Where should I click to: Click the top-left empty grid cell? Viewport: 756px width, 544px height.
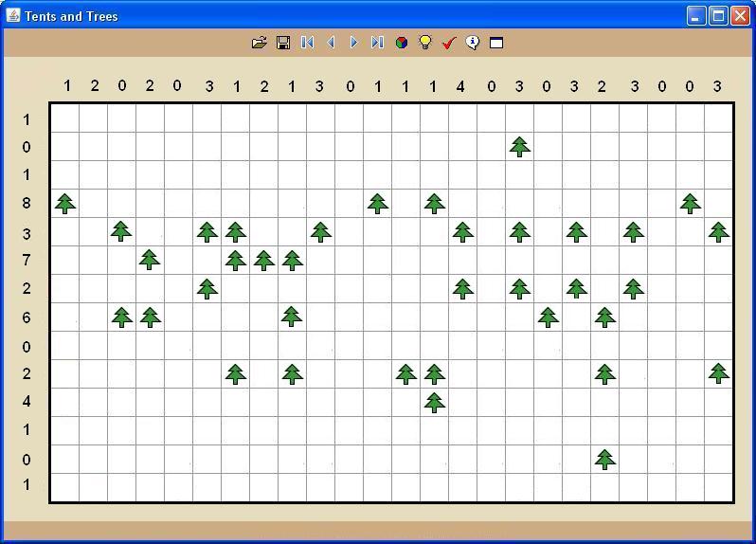click(64, 118)
